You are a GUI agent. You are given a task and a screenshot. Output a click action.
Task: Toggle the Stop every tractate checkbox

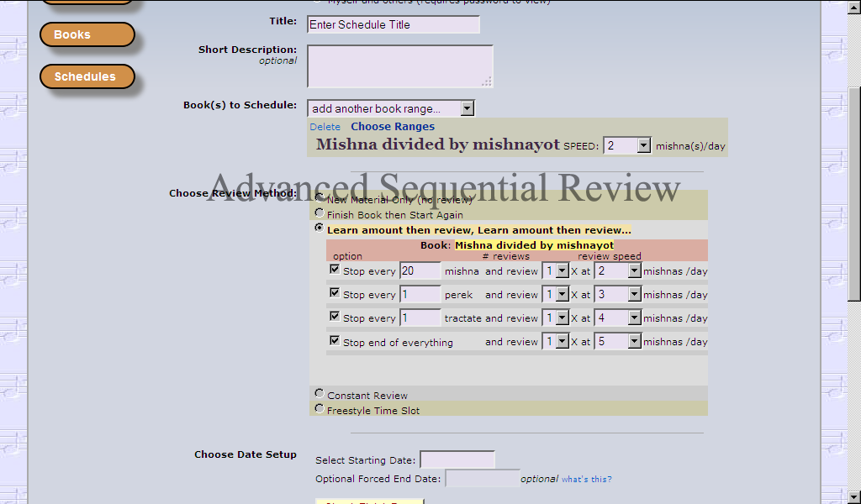pos(335,317)
